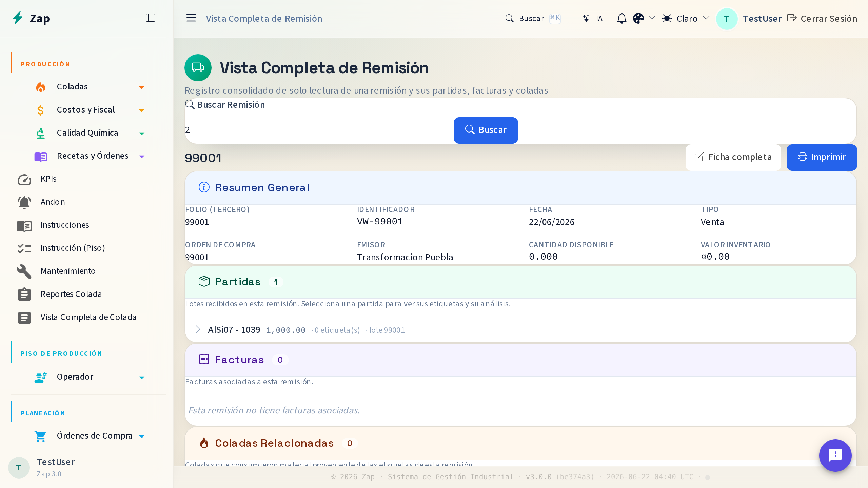Viewport: 868px width, 488px height.
Task: Open the Claro light mode dropdown
Action: (686, 18)
